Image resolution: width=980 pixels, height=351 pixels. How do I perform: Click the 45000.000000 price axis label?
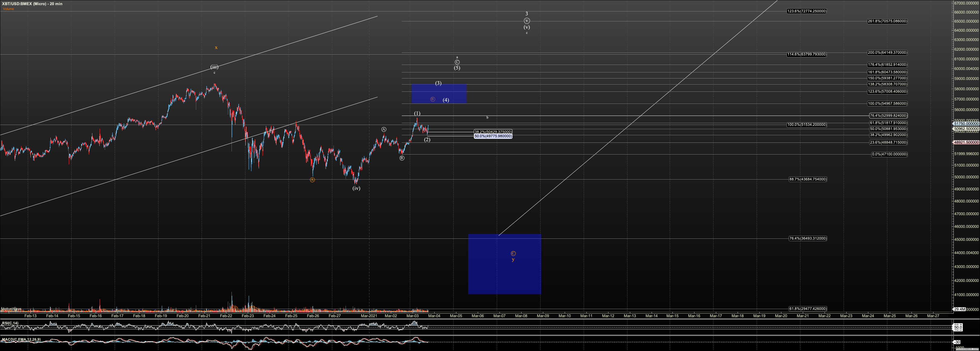click(966, 240)
